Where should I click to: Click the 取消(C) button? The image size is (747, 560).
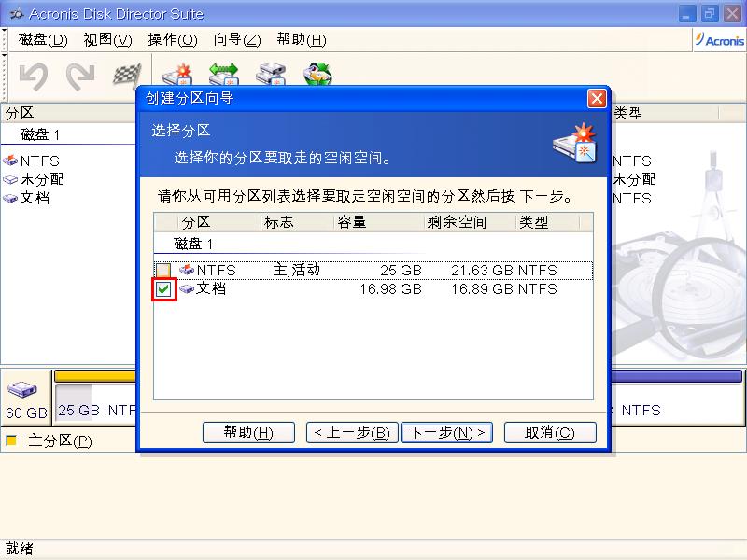pyautogui.click(x=550, y=432)
